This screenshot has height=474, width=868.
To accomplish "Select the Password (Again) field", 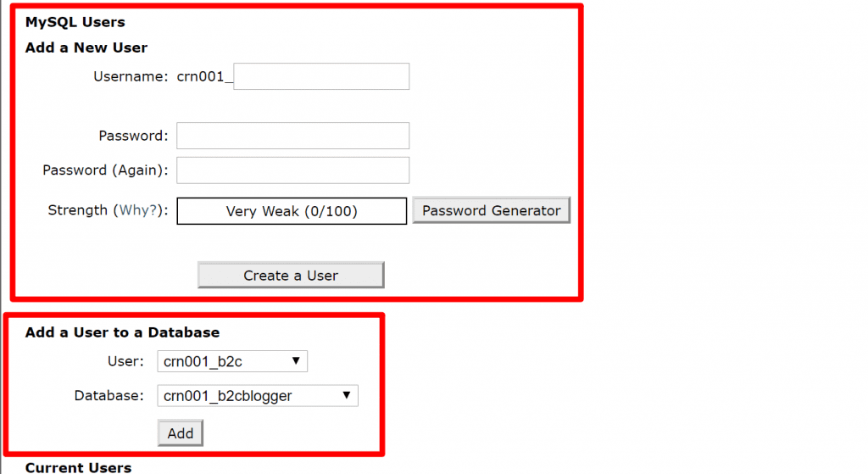I will (292, 170).
